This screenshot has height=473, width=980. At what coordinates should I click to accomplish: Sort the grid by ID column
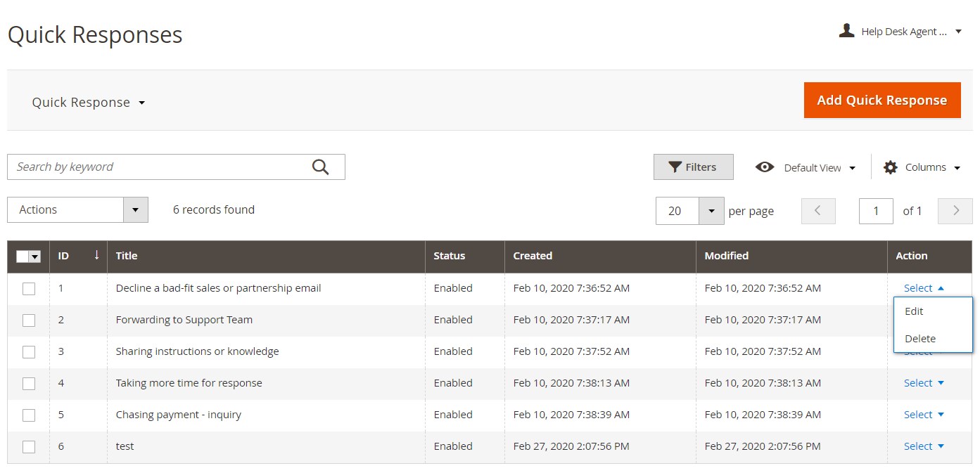click(x=78, y=256)
